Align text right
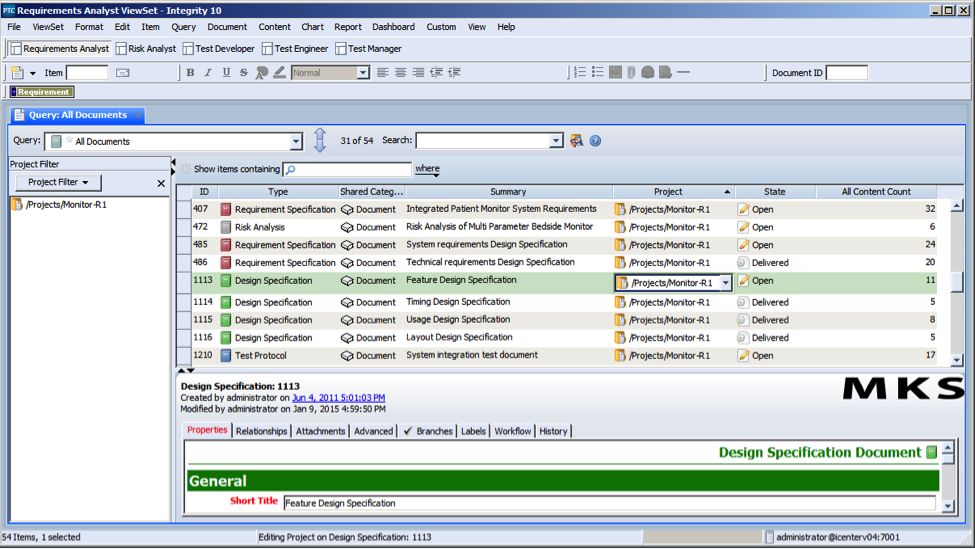Viewport: 975px width, 549px height. click(x=418, y=73)
